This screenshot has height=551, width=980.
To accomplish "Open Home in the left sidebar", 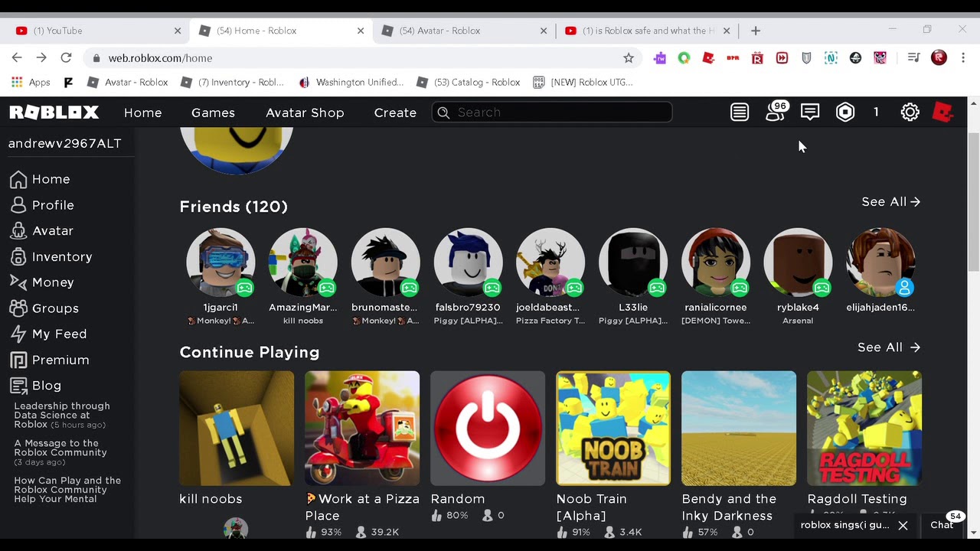I will [x=40, y=179].
